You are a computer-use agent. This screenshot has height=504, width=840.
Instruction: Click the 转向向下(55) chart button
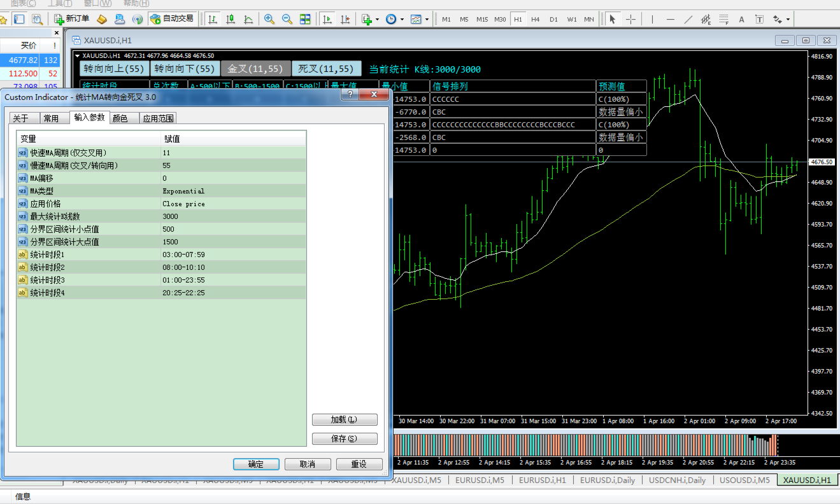click(185, 69)
